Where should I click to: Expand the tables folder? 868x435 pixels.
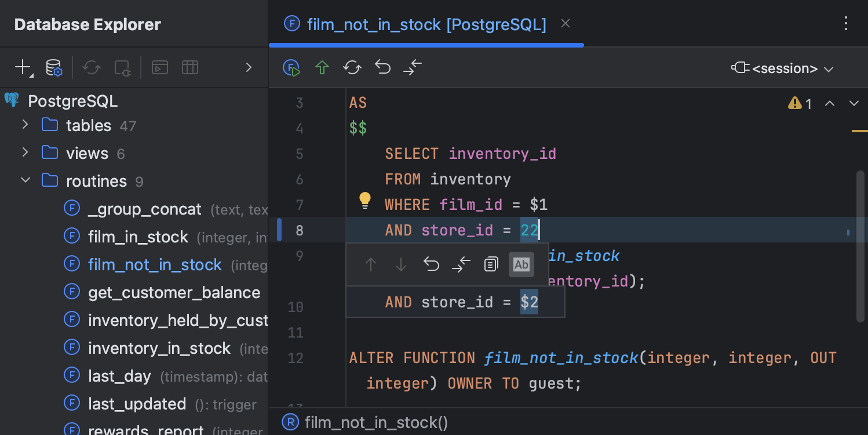pos(25,125)
